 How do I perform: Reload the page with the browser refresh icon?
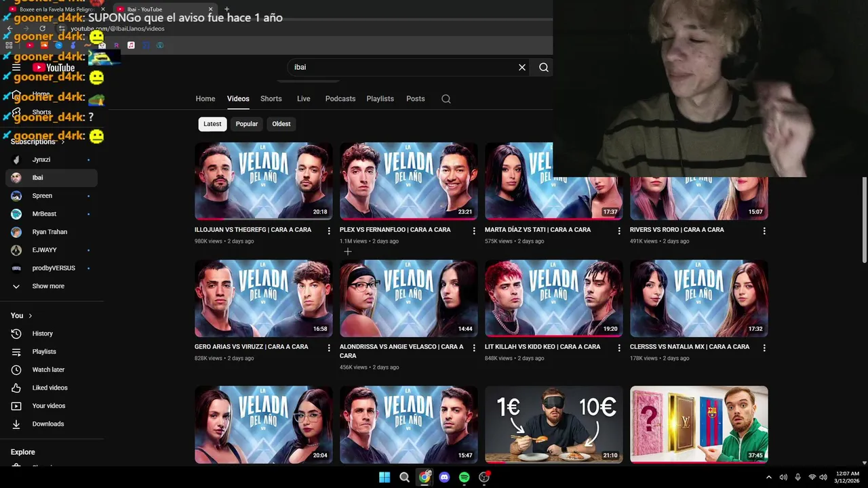click(43, 28)
